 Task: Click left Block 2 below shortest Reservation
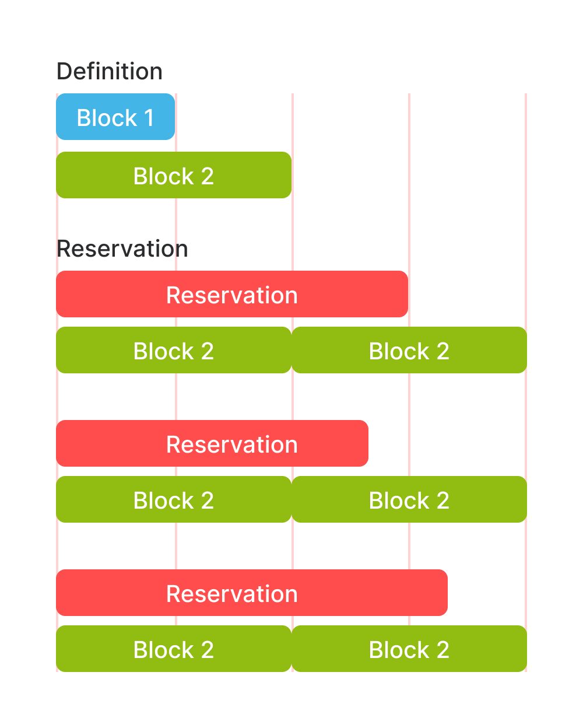(x=174, y=499)
